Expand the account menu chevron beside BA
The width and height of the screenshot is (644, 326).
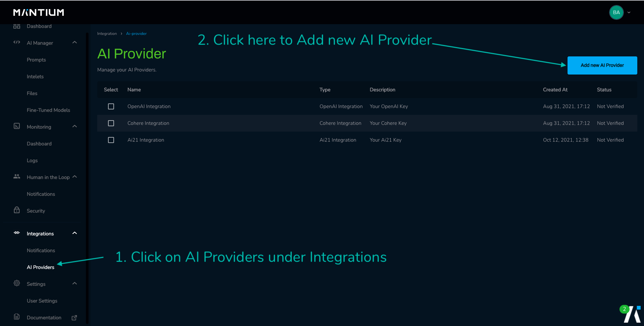[x=629, y=12]
